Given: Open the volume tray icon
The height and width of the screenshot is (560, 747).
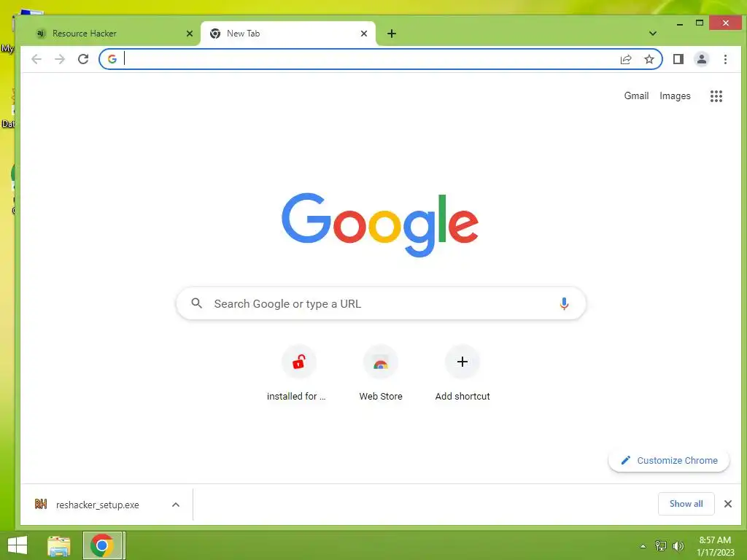Looking at the screenshot, I should pyautogui.click(x=678, y=546).
